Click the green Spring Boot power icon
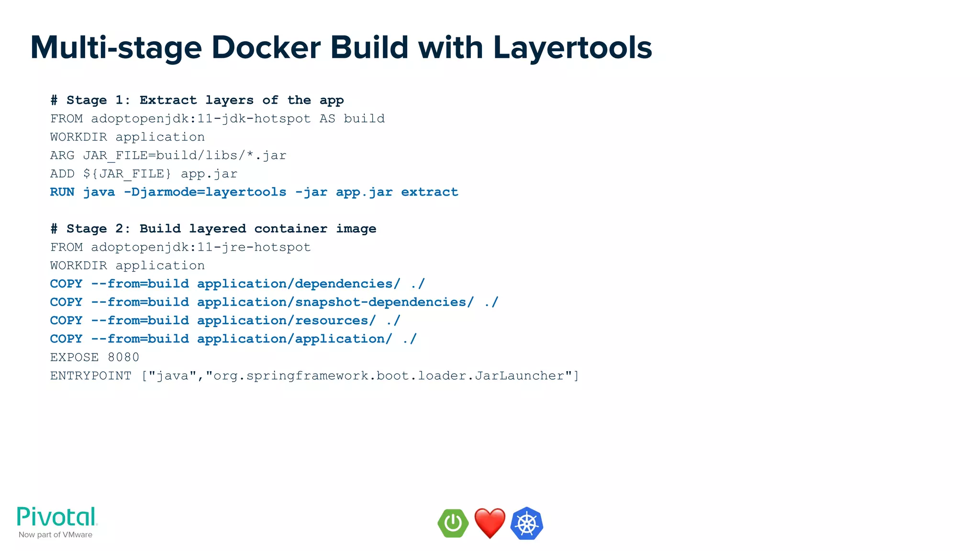 point(453,523)
